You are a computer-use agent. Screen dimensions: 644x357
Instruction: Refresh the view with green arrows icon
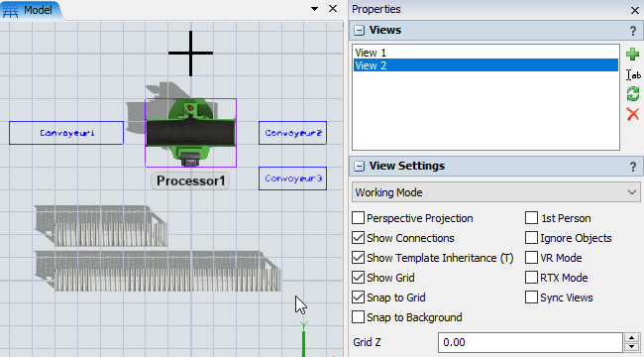(x=633, y=94)
